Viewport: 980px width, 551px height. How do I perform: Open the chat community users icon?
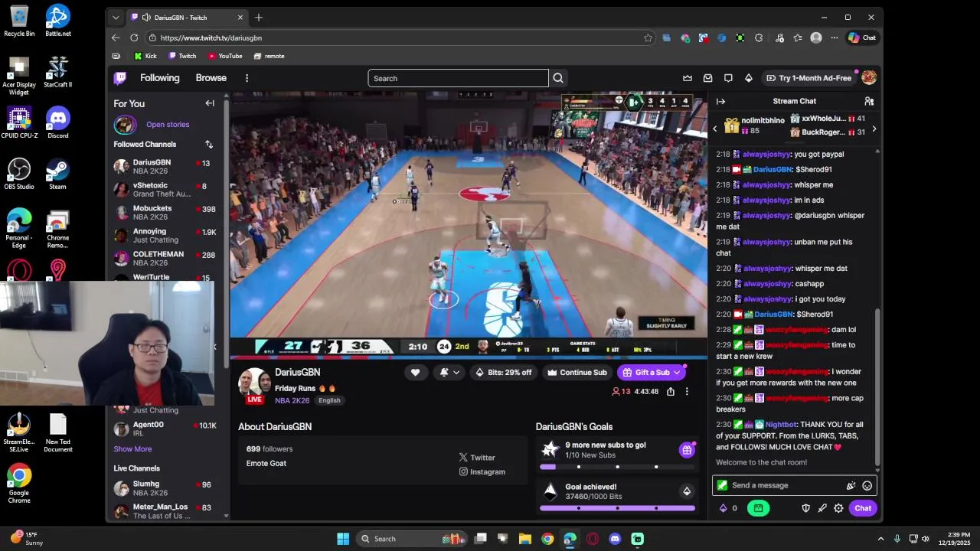click(869, 101)
